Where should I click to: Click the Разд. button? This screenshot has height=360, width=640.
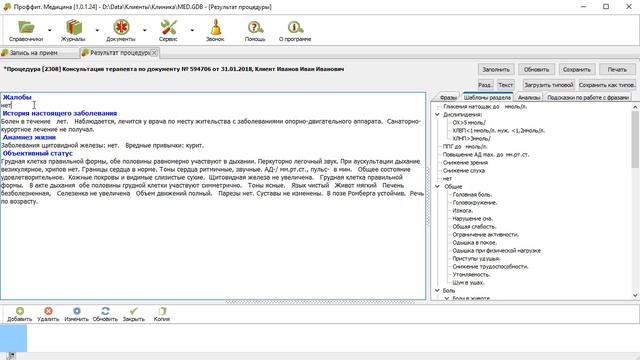[485, 85]
